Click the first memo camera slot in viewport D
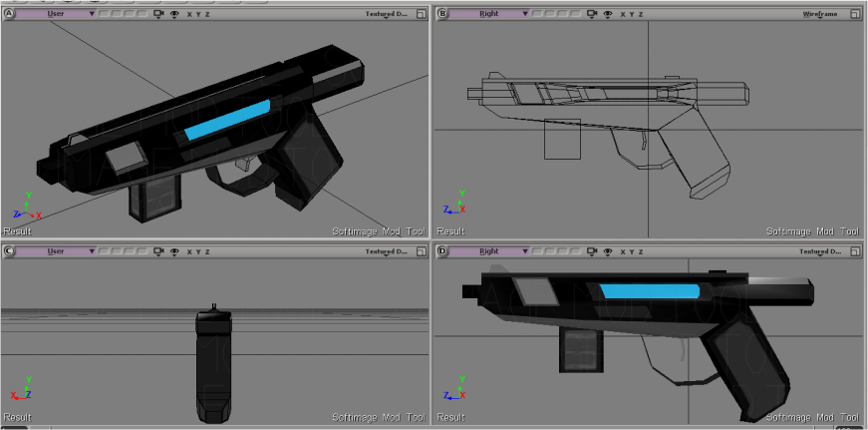 537,251
